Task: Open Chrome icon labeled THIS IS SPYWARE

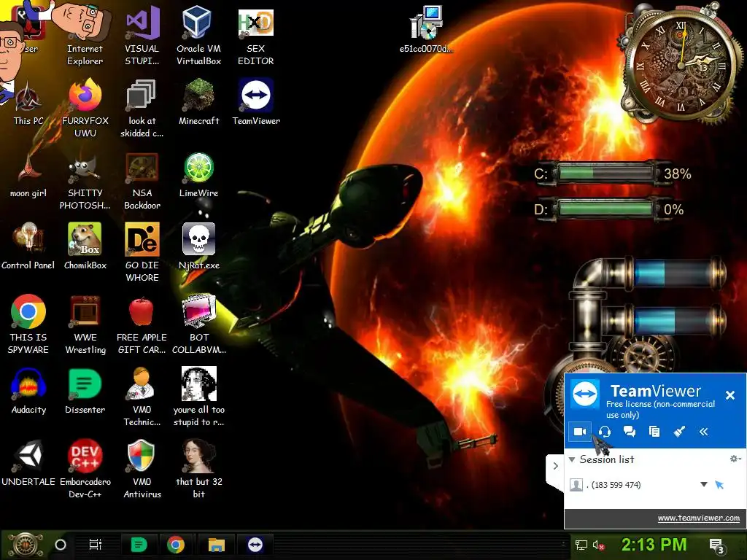Action: tap(28, 324)
